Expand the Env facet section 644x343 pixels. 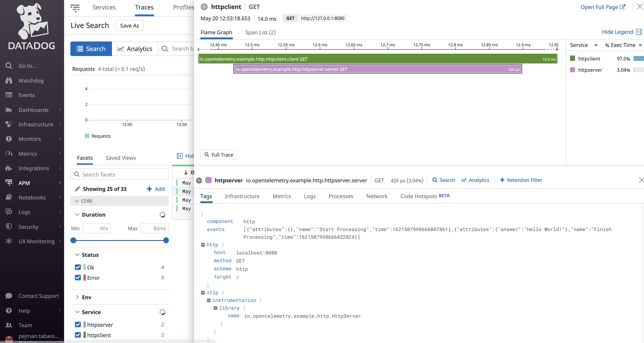coord(77,297)
